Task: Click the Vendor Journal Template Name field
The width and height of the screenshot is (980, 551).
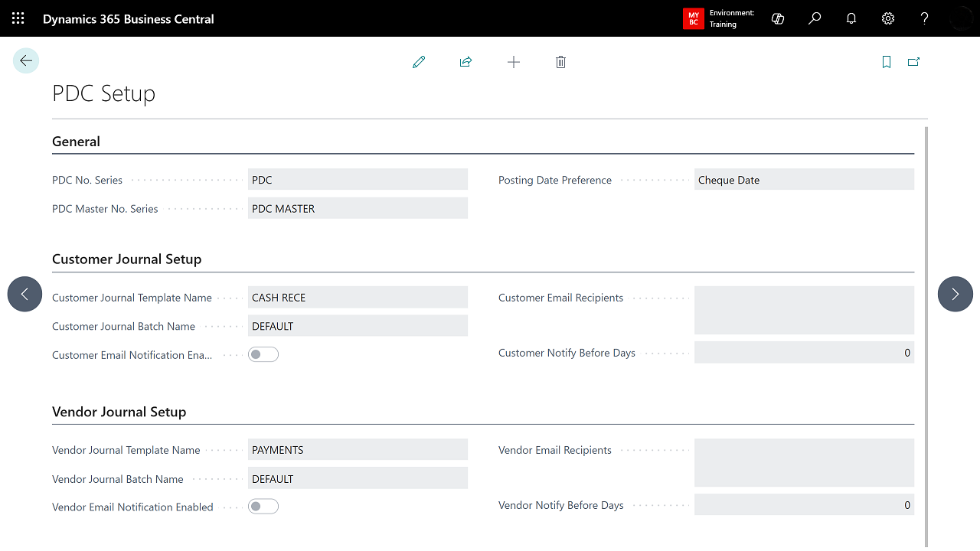Action: tap(358, 450)
